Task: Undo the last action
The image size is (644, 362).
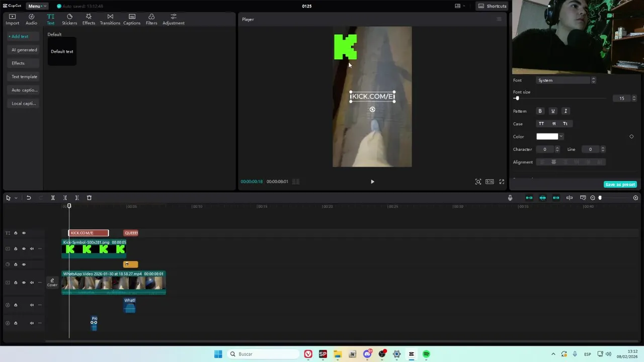Action: pyautogui.click(x=29, y=198)
